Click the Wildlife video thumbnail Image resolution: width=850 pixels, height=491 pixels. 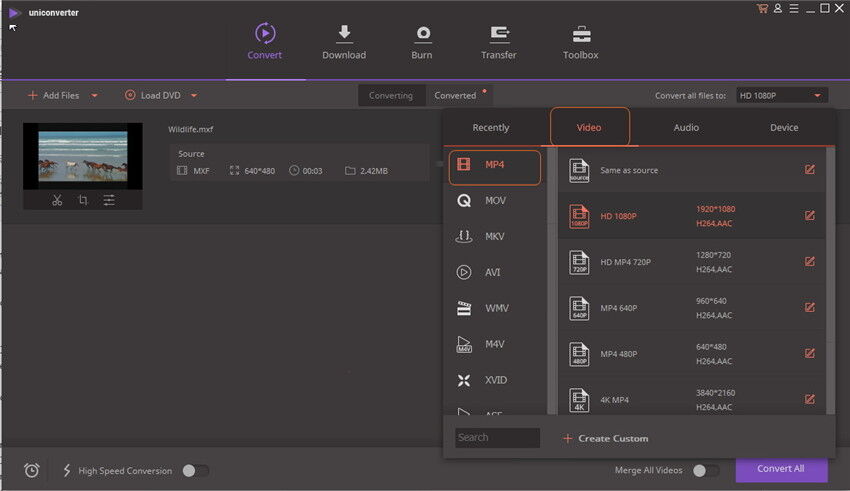(x=83, y=156)
